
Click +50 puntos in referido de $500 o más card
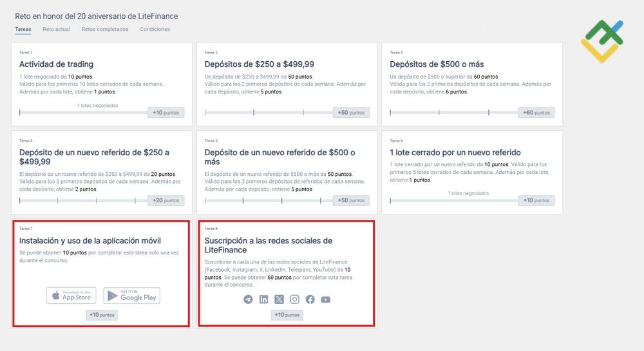[351, 200]
